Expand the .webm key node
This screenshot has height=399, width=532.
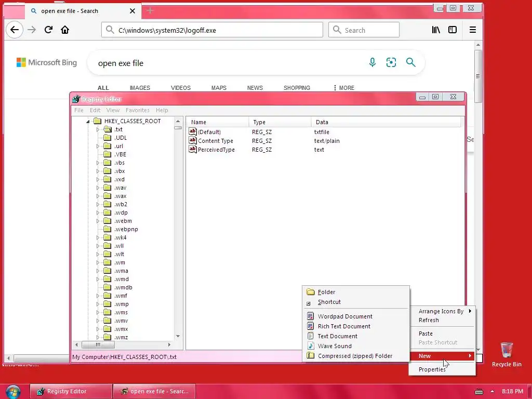(x=98, y=221)
